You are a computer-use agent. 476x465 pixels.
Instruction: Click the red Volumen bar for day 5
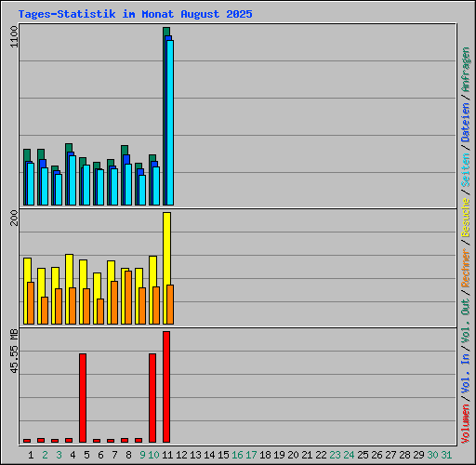(83, 398)
